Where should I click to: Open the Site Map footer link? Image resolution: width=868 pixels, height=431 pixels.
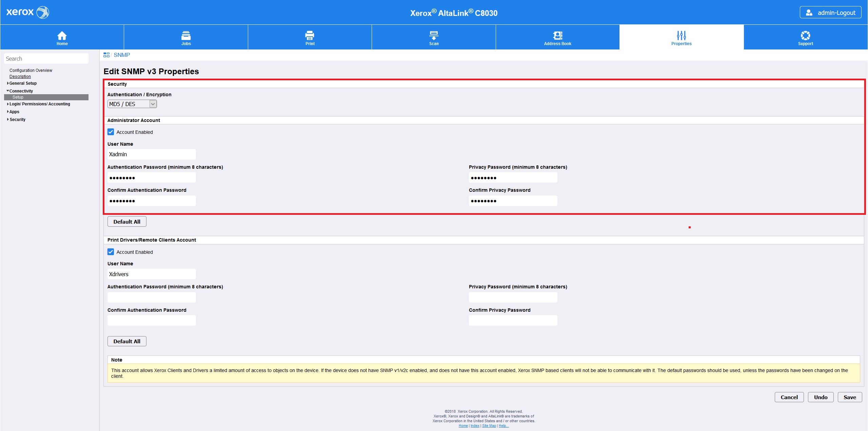pos(489,425)
